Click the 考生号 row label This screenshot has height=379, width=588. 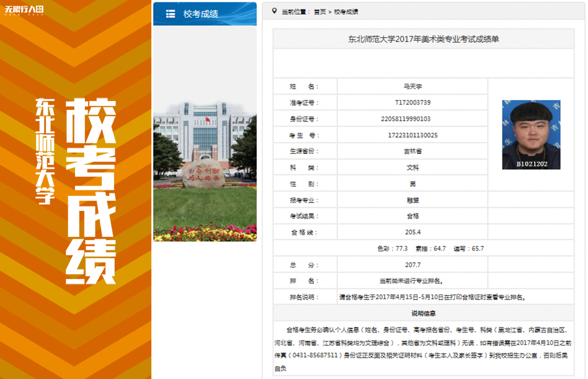point(304,135)
